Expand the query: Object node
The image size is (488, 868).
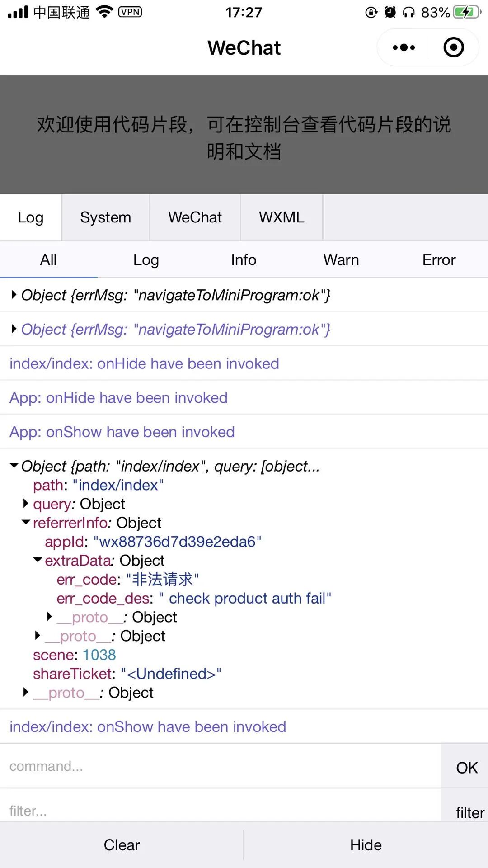tap(26, 503)
